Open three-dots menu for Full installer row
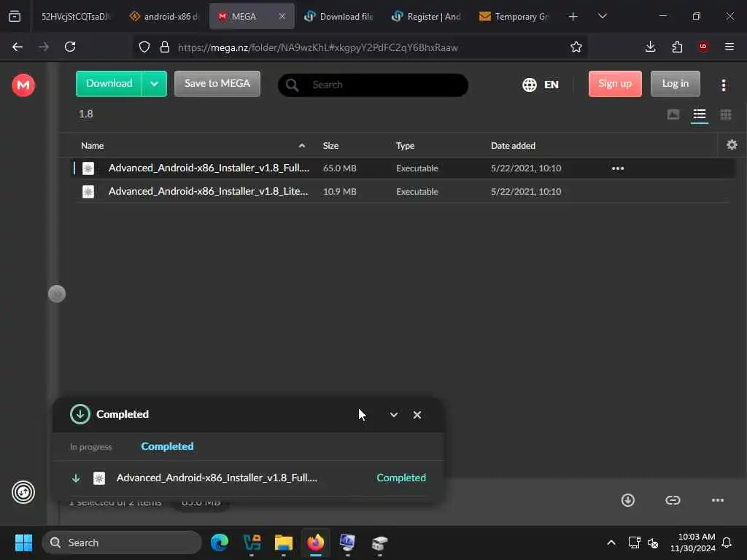 (x=617, y=168)
